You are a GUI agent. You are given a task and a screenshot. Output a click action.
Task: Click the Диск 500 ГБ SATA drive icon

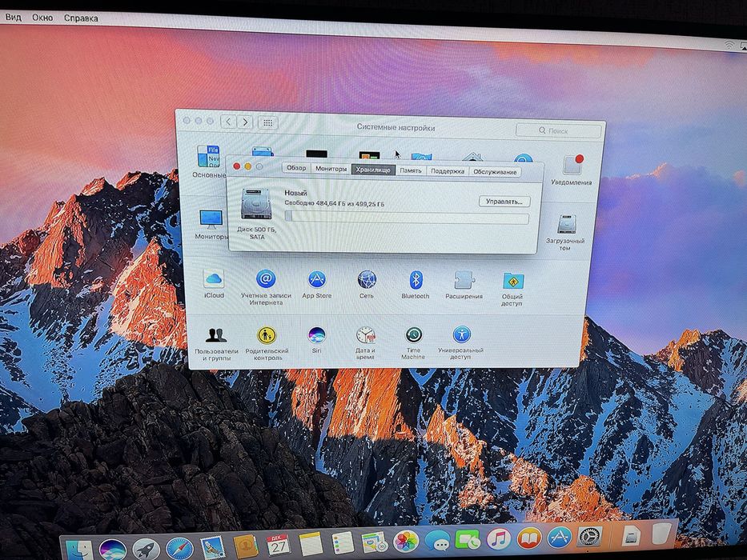(256, 204)
